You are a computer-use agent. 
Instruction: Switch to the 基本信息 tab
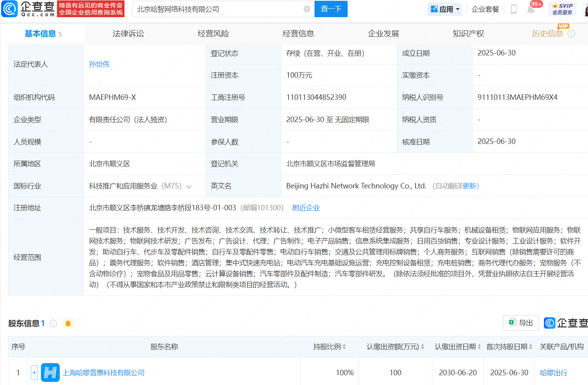(x=43, y=34)
